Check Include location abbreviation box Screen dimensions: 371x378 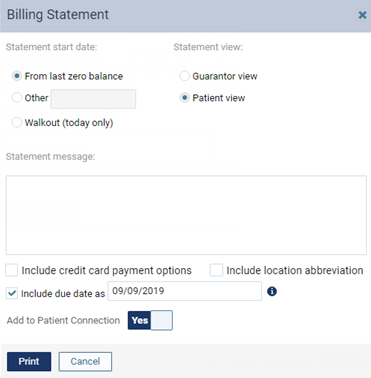[216, 270]
